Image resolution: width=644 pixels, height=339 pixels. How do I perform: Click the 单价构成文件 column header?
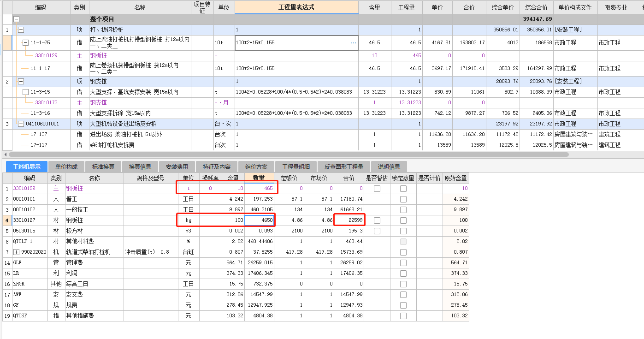[x=575, y=7]
